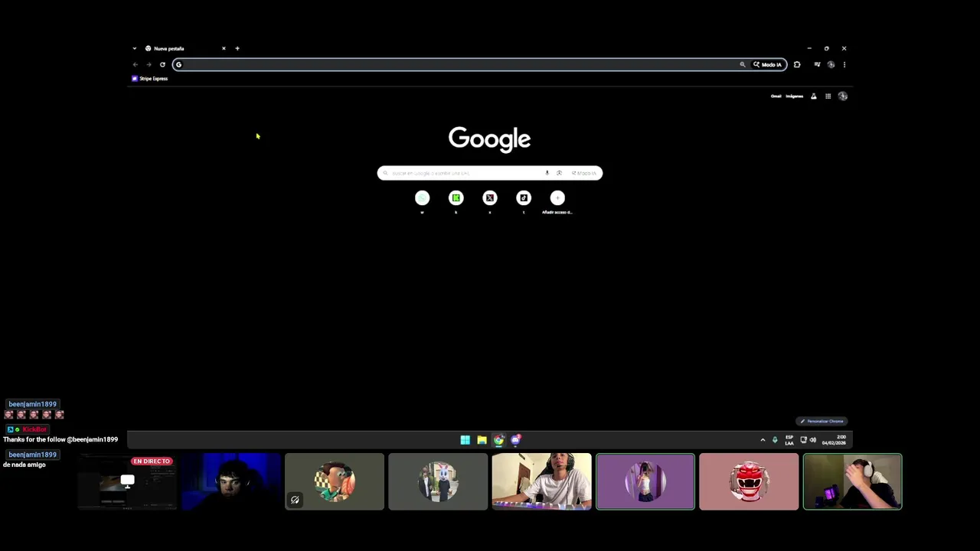
Task: Select the EN DIRECTO screen-share thumbnail
Action: point(128,481)
